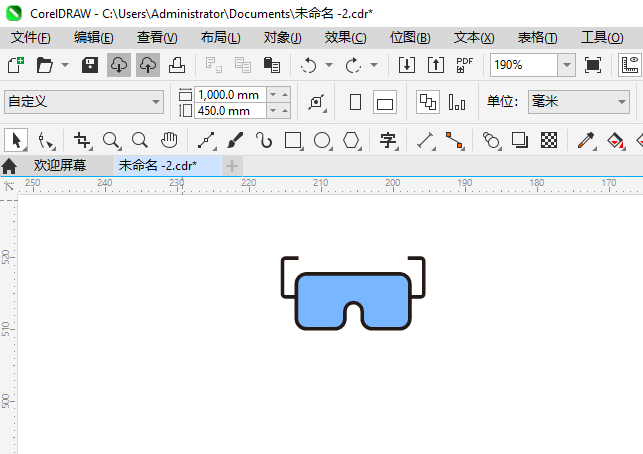Open the zoom level dropdown arrow

click(567, 65)
